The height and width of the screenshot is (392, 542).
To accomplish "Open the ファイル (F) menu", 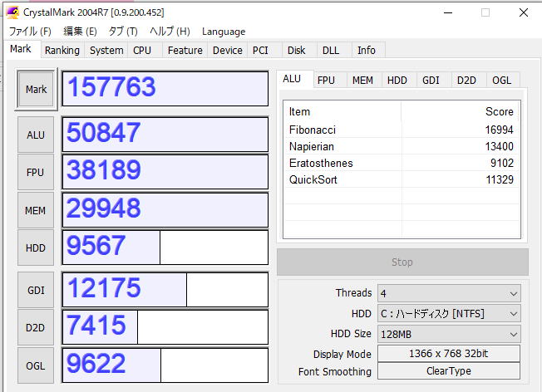I will click(x=30, y=32).
